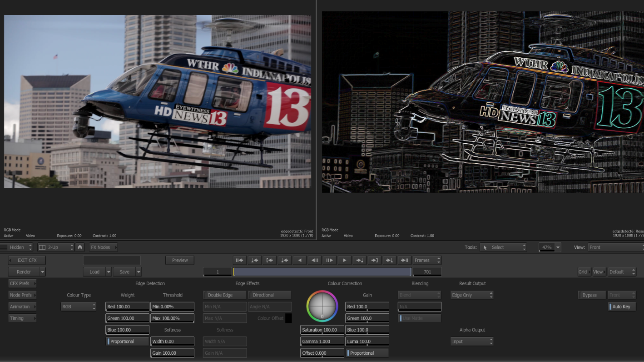
Task: Step forward one frame
Action: (x=329, y=260)
